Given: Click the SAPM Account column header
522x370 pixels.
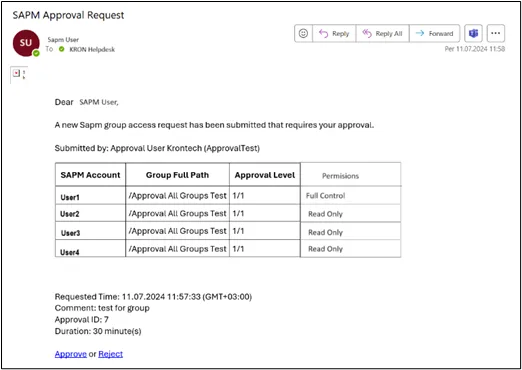Looking at the screenshot, I should [90, 175].
